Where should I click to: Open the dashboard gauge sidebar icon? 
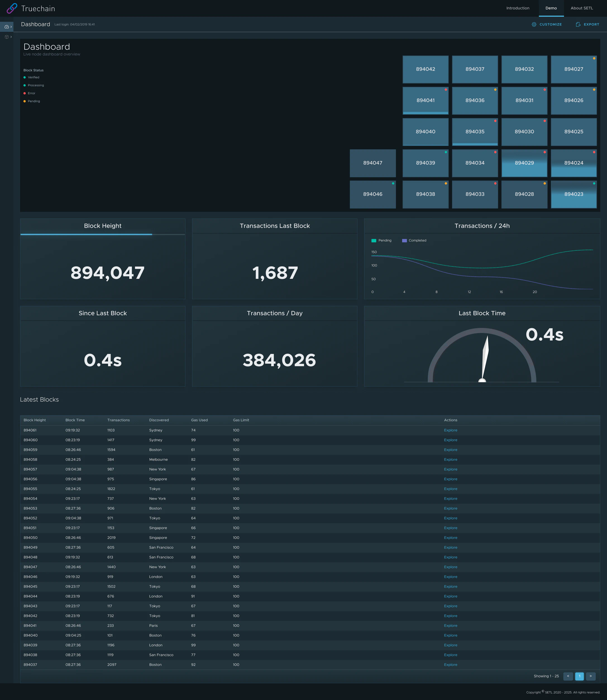coord(6,27)
